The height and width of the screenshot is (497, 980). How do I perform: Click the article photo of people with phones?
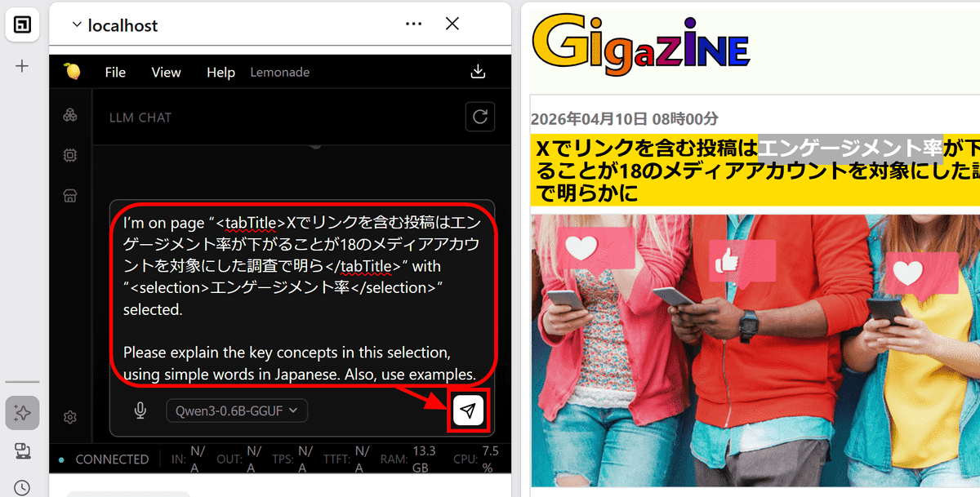755,351
